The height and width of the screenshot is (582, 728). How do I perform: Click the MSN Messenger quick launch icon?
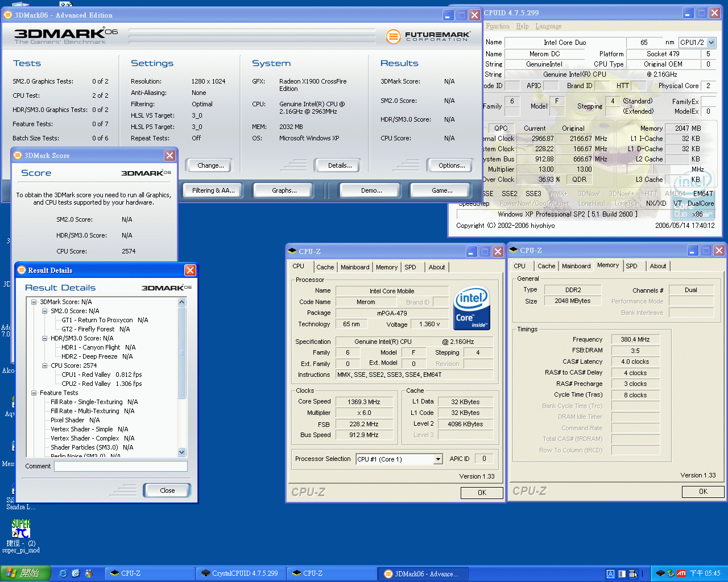coord(89,573)
